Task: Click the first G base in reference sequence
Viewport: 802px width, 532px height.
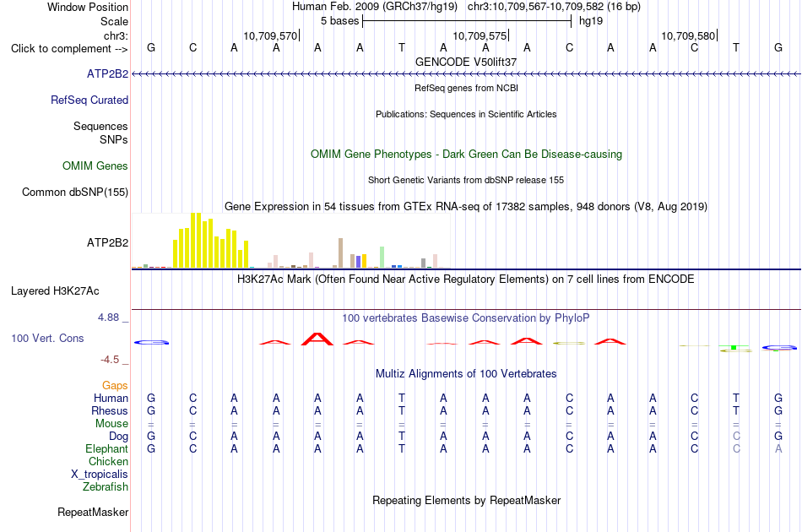Action: [x=151, y=47]
